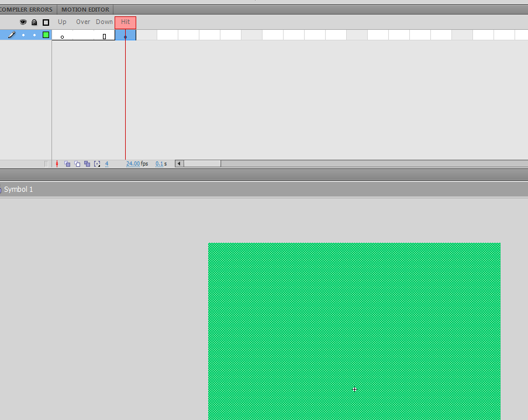Click the 24.00 fps frame rate value

[x=133, y=164]
